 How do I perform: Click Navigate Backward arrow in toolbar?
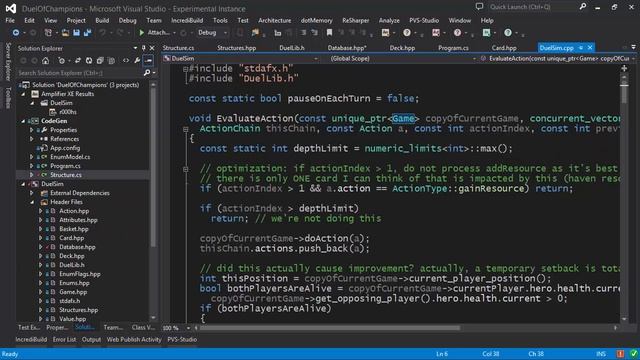coord(16,33)
